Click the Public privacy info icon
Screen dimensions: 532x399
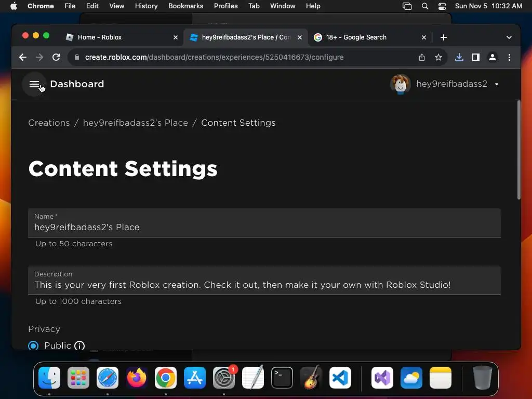pos(79,345)
